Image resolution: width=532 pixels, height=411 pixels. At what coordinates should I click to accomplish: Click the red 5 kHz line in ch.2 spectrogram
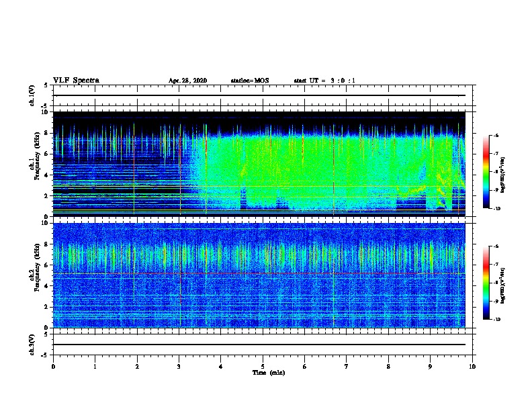[259, 273]
